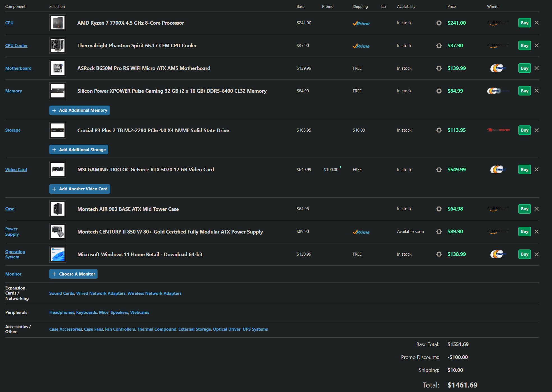Remove the Silicon Power memory kit

(x=537, y=91)
